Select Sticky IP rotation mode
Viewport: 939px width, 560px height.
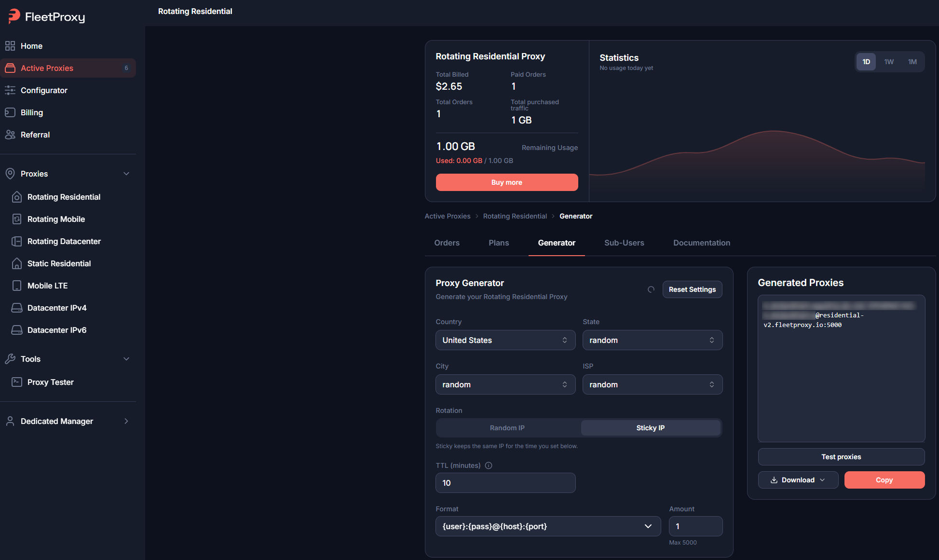pyautogui.click(x=651, y=428)
